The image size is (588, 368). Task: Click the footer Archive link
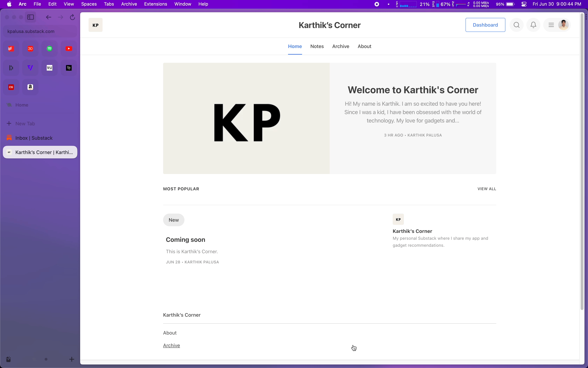click(171, 346)
